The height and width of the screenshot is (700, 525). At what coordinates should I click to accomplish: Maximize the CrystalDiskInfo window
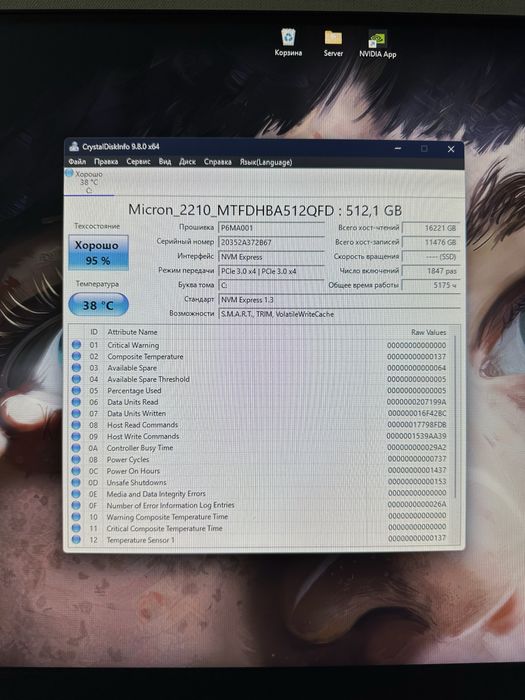pos(424,149)
